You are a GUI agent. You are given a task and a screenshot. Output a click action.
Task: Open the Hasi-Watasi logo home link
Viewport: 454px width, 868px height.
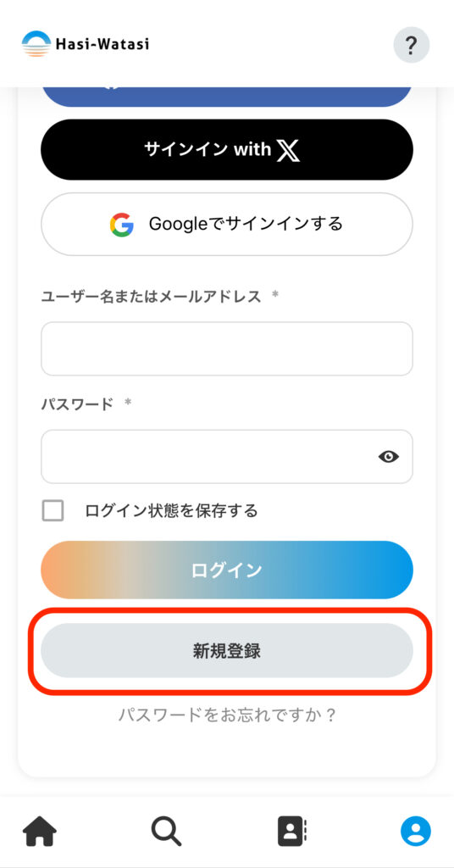[86, 44]
